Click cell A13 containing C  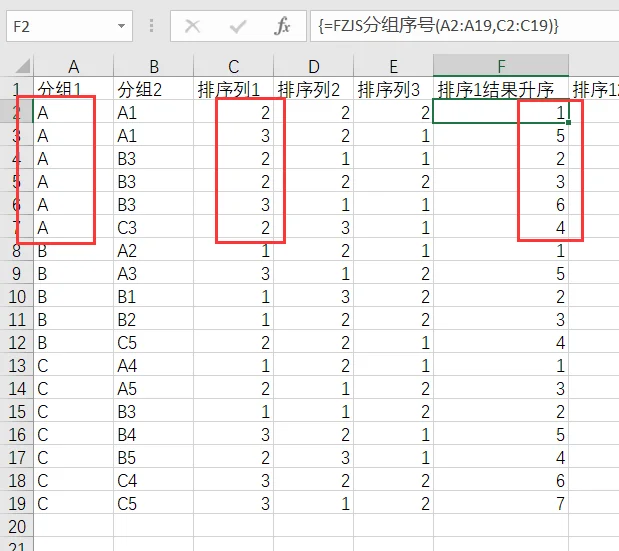point(73,365)
